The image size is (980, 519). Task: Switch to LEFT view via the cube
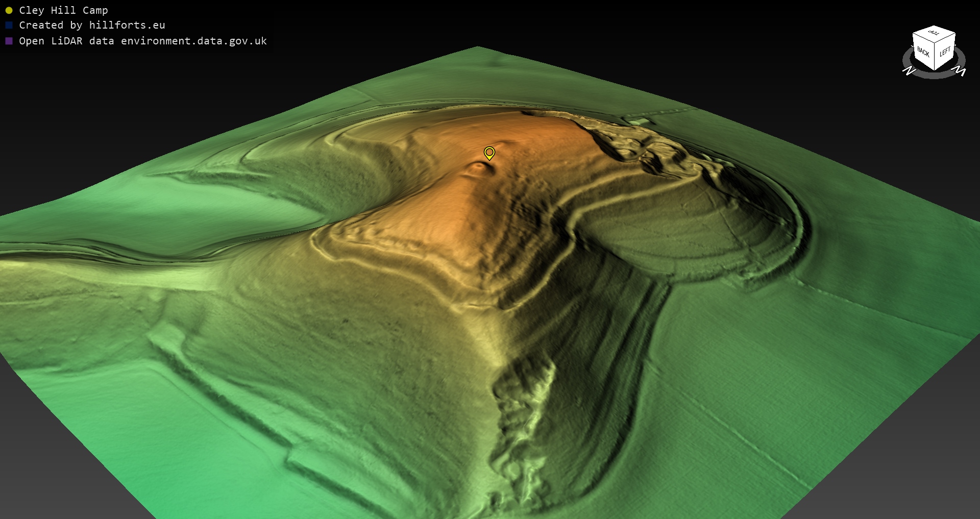click(945, 52)
